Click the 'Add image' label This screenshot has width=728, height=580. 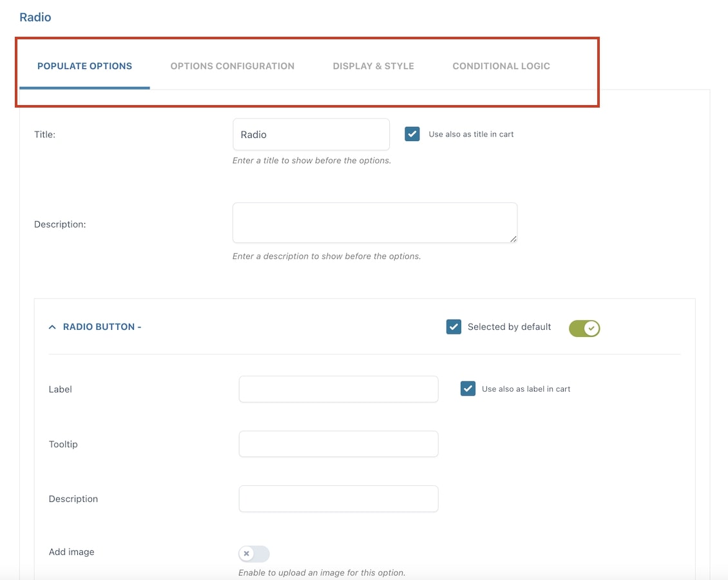(72, 552)
